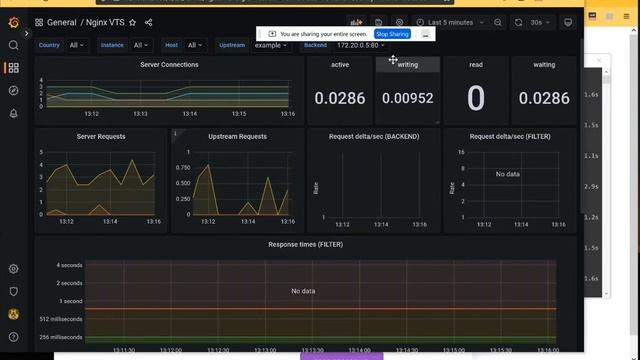The height and width of the screenshot is (360, 640).
Task: Click the dashboards grid icon beside General
Action: coord(39,22)
